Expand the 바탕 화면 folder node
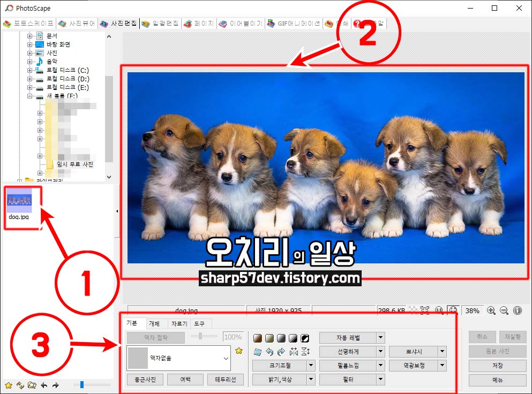This screenshot has height=394, width=532. pyautogui.click(x=29, y=44)
